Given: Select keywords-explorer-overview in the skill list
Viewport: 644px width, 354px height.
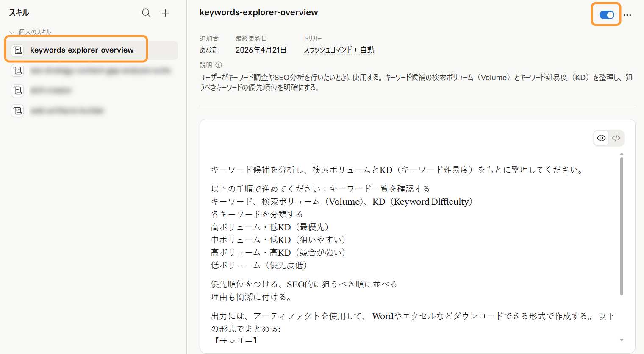Looking at the screenshot, I should pyautogui.click(x=82, y=50).
